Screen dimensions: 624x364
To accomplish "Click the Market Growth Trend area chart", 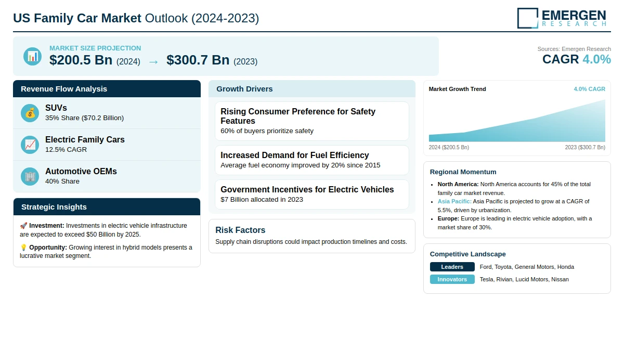I will coord(517,123).
